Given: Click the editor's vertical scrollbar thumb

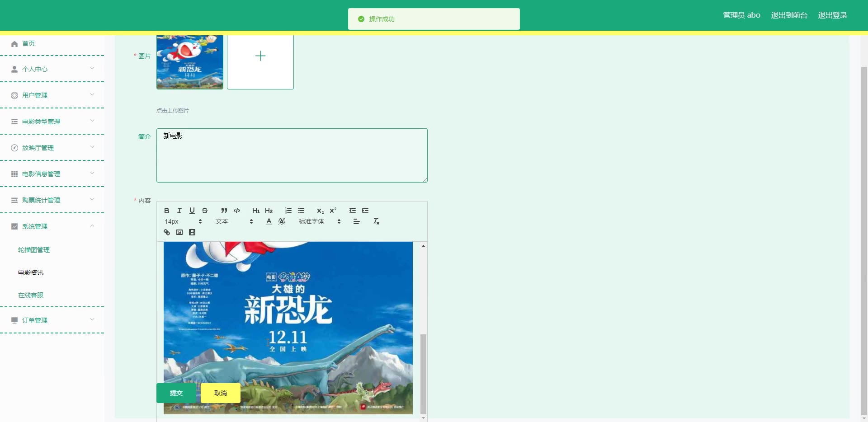Looking at the screenshot, I should (423, 374).
